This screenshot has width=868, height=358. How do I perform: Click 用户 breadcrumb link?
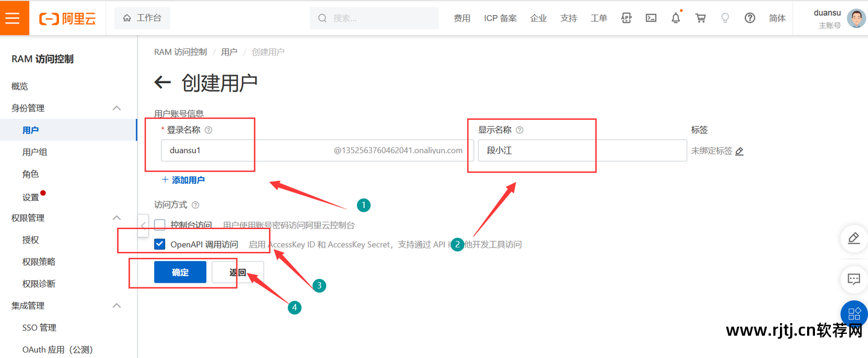(229, 52)
